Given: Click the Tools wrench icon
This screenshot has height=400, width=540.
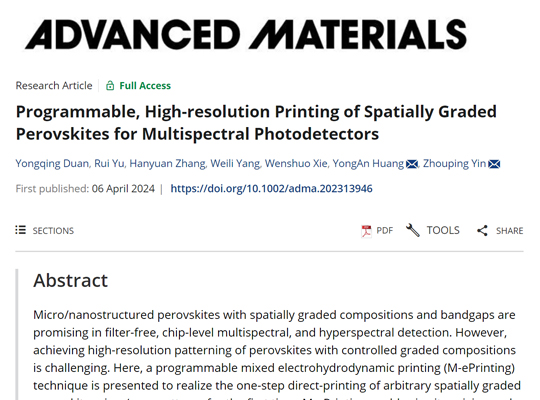Looking at the screenshot, I should pos(413,230).
